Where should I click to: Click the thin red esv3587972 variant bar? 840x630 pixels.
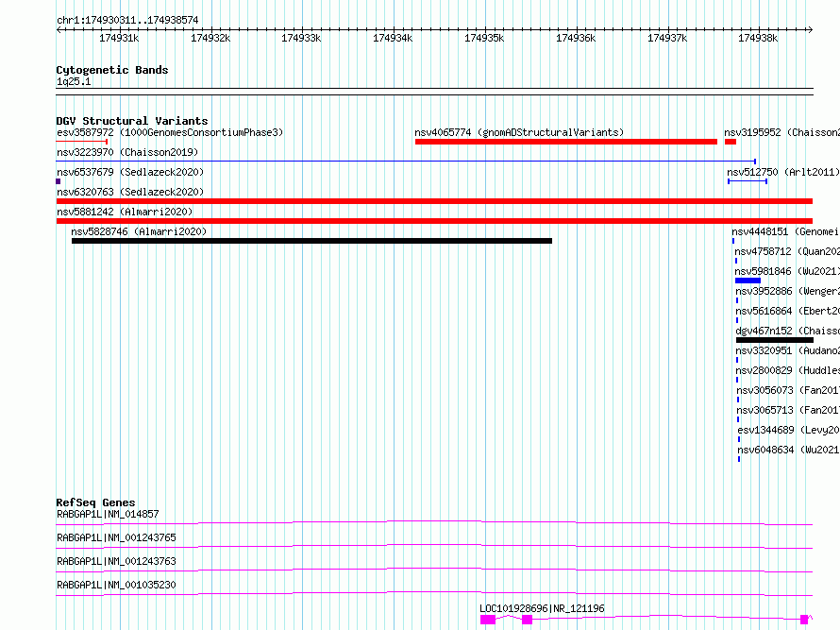82,142
